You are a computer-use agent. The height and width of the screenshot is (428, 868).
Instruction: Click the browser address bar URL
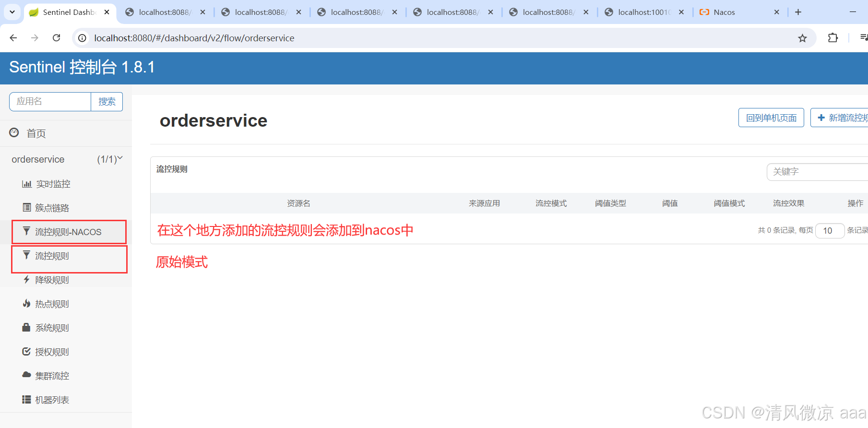[x=194, y=38]
